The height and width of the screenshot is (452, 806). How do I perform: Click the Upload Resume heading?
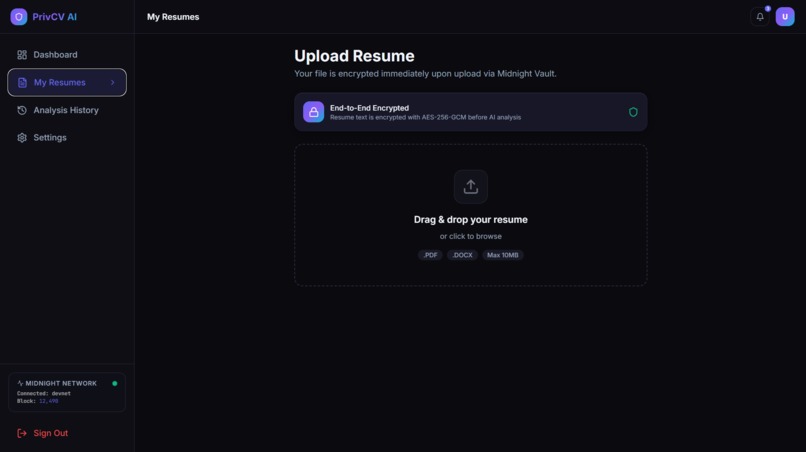tap(354, 56)
